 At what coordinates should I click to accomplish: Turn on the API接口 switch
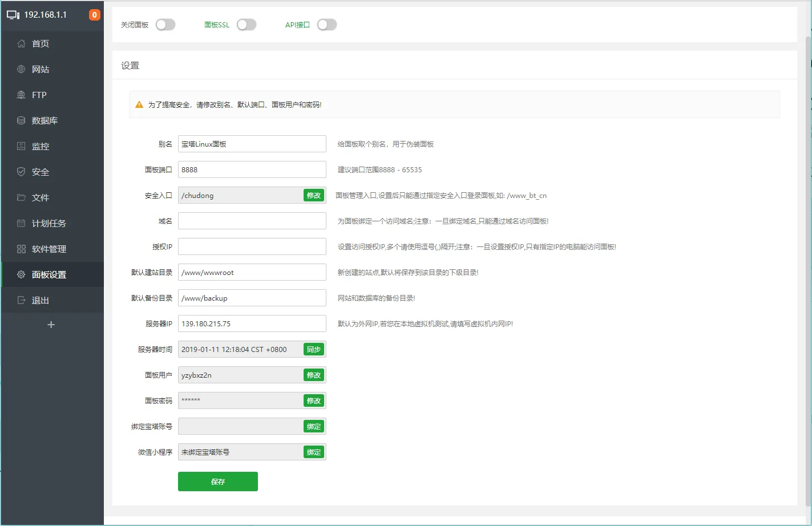pyautogui.click(x=327, y=25)
